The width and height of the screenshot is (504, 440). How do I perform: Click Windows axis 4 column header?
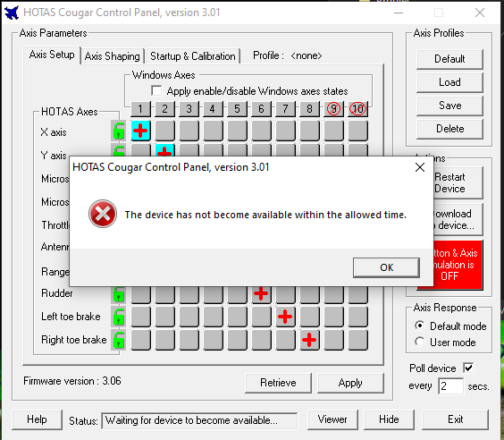pyautogui.click(x=213, y=109)
